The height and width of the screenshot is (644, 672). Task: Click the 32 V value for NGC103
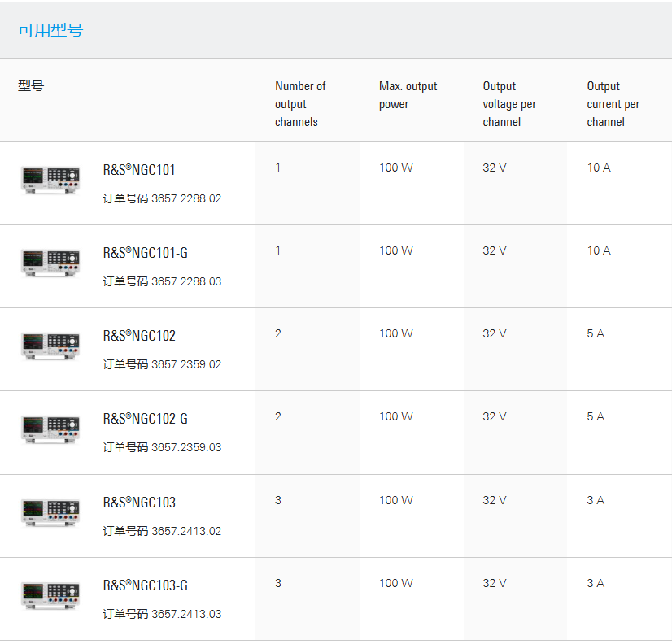pyautogui.click(x=495, y=500)
